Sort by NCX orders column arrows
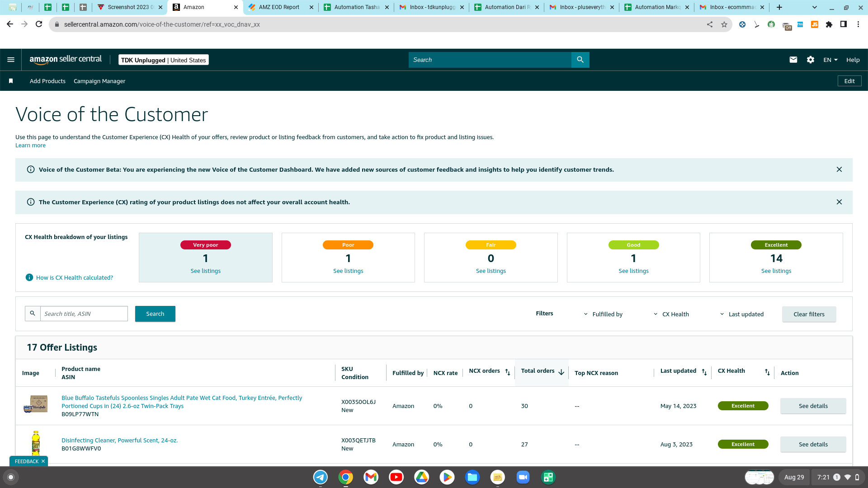868x488 pixels. (x=508, y=372)
